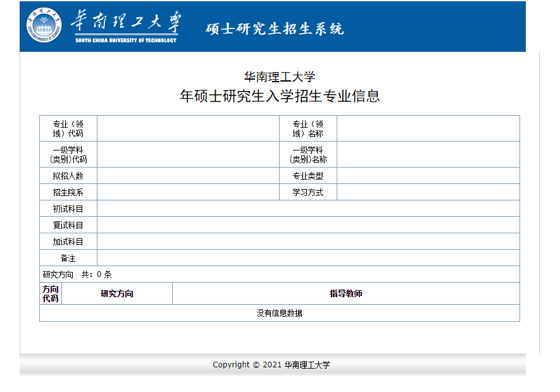Click the 学习方式 label cell

pos(308,192)
